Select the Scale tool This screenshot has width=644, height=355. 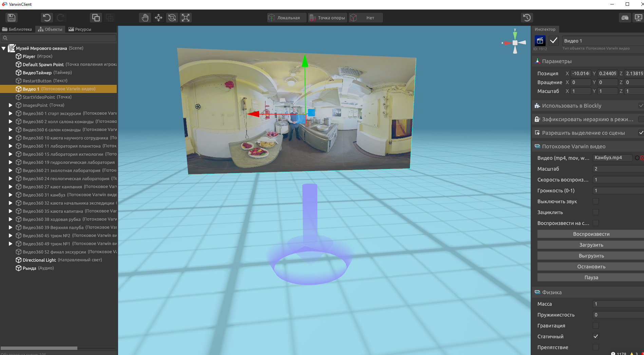pos(186,18)
